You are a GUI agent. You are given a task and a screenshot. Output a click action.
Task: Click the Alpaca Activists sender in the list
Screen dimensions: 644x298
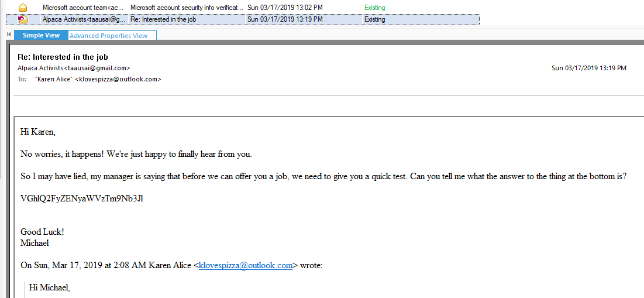(83, 19)
